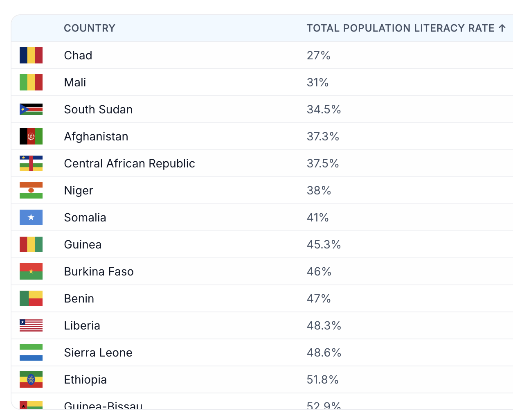Click the Guinea-Bissau row name

click(103, 406)
